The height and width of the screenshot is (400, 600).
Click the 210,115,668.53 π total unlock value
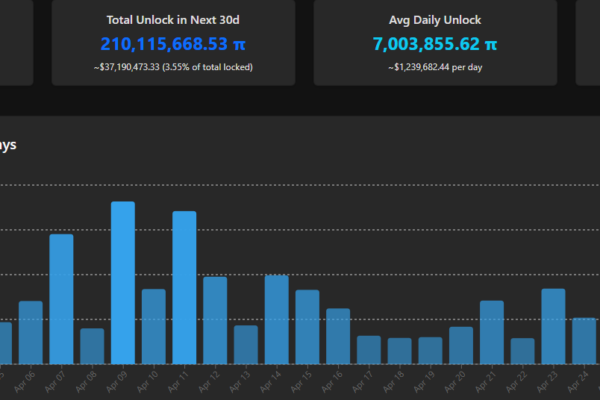click(173, 44)
